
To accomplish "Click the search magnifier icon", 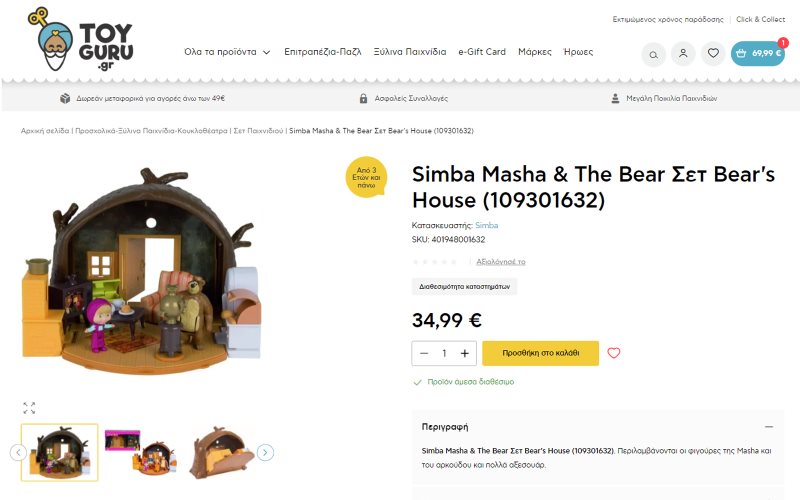I will [653, 54].
